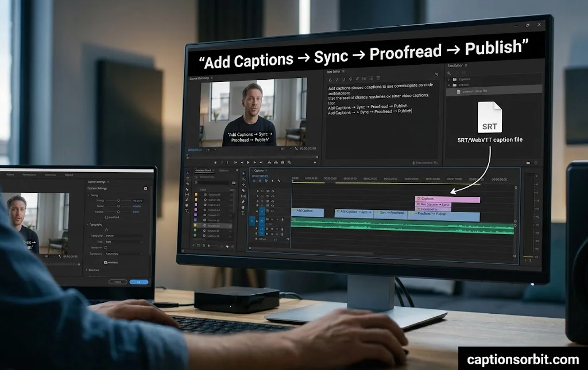
Task: Tick the checkbox between Bold and Automatic dropdowns on laptop
Action: coord(106,248)
